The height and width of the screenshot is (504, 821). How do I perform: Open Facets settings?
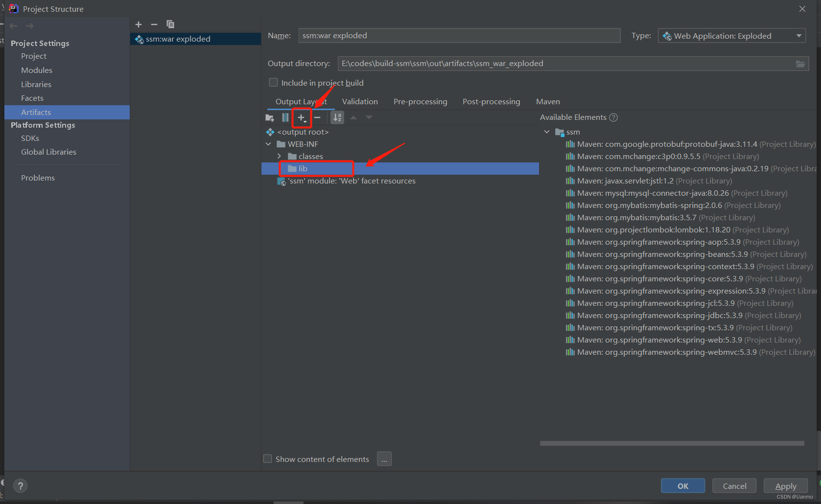point(32,98)
